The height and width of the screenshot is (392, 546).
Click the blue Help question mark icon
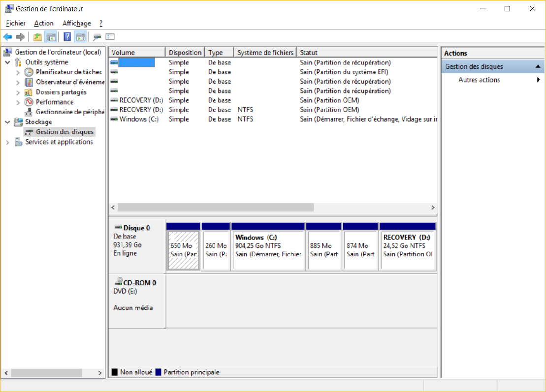tap(67, 37)
